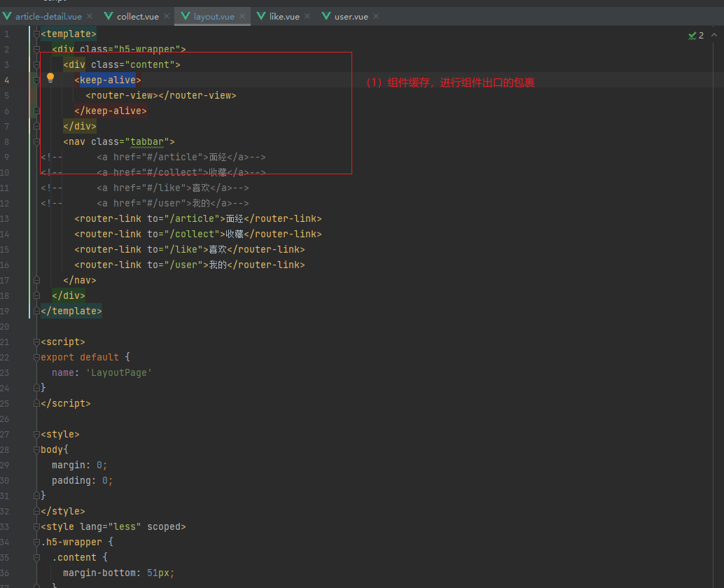Viewport: 724px width, 588px height.
Task: Switch to the article-detail.vue tab
Action: pos(48,17)
